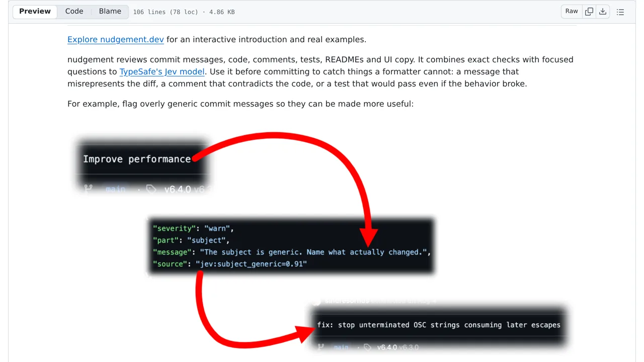The width and height of the screenshot is (644, 362).
Task: Open the Raw file view
Action: click(x=572, y=12)
